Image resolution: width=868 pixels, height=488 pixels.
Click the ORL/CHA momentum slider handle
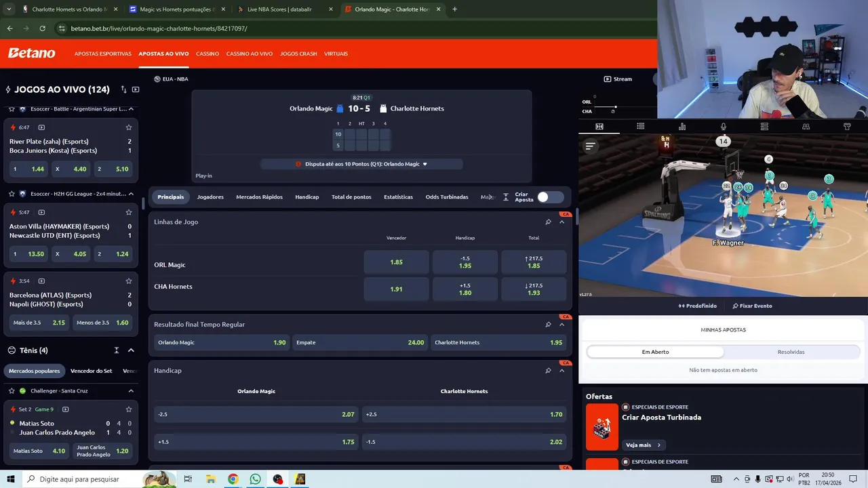615,107
